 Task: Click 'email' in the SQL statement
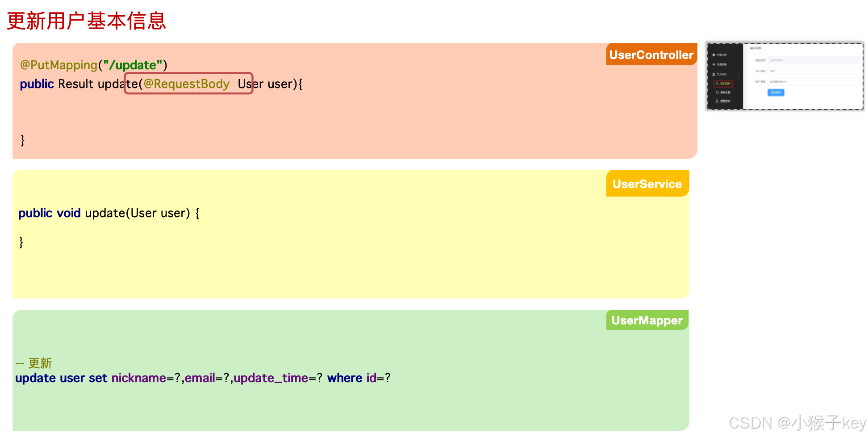coord(200,378)
